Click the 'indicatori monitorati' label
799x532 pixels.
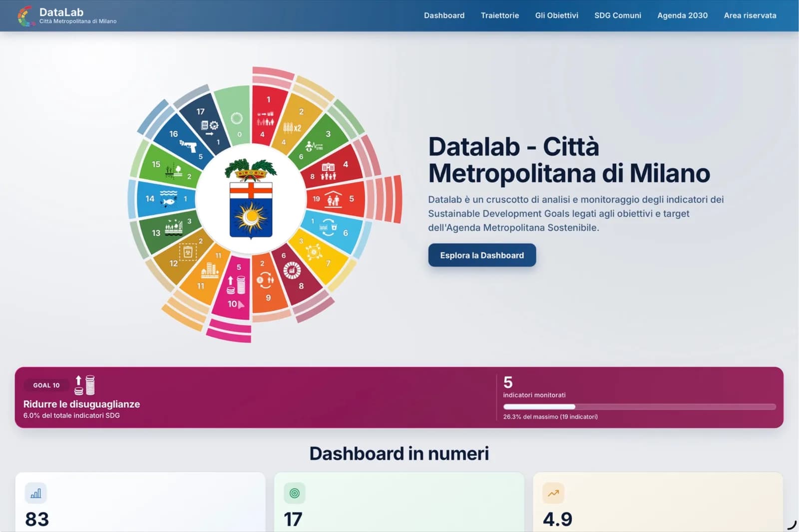pos(534,395)
